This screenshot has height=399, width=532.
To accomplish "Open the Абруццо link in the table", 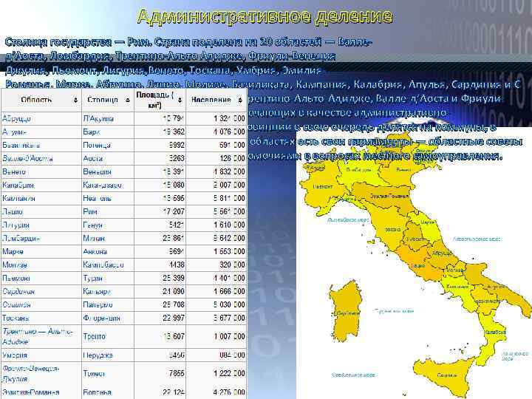I will point(16,118).
